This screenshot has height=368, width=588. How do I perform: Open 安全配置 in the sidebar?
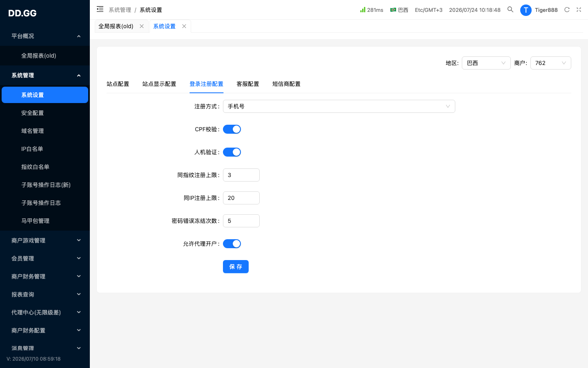(45, 113)
